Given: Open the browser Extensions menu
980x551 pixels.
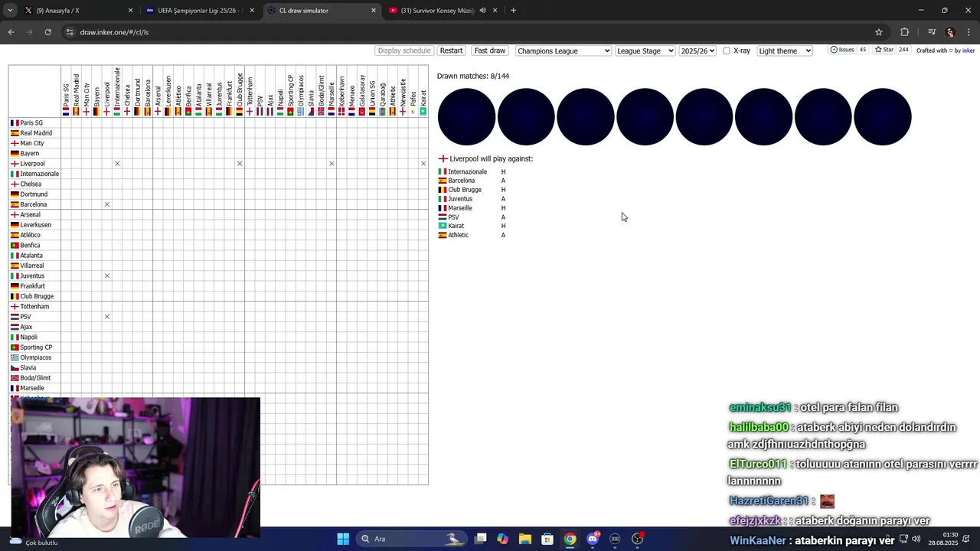Looking at the screenshot, I should point(905,32).
